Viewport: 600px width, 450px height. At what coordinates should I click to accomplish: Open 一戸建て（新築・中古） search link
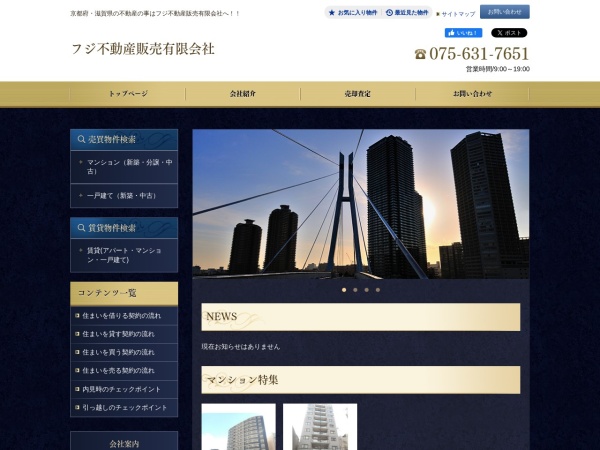(124, 196)
